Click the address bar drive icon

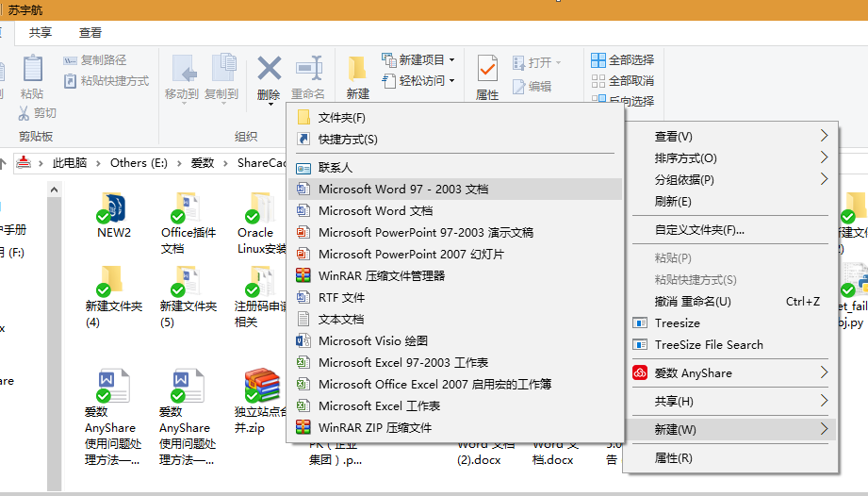tap(24, 163)
